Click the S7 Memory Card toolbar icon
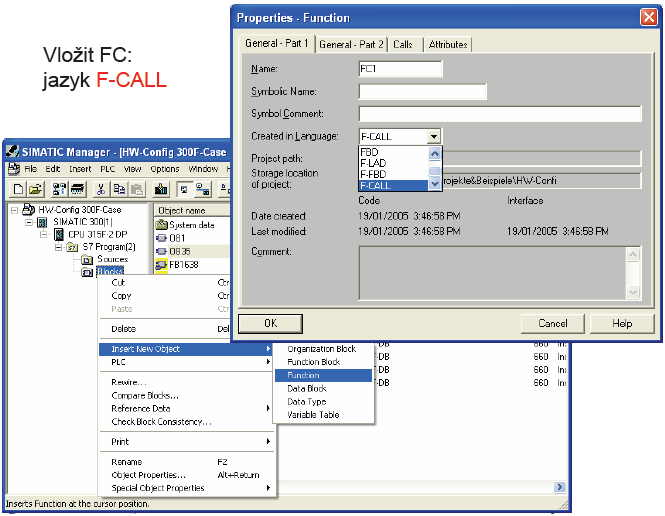 (x=78, y=189)
